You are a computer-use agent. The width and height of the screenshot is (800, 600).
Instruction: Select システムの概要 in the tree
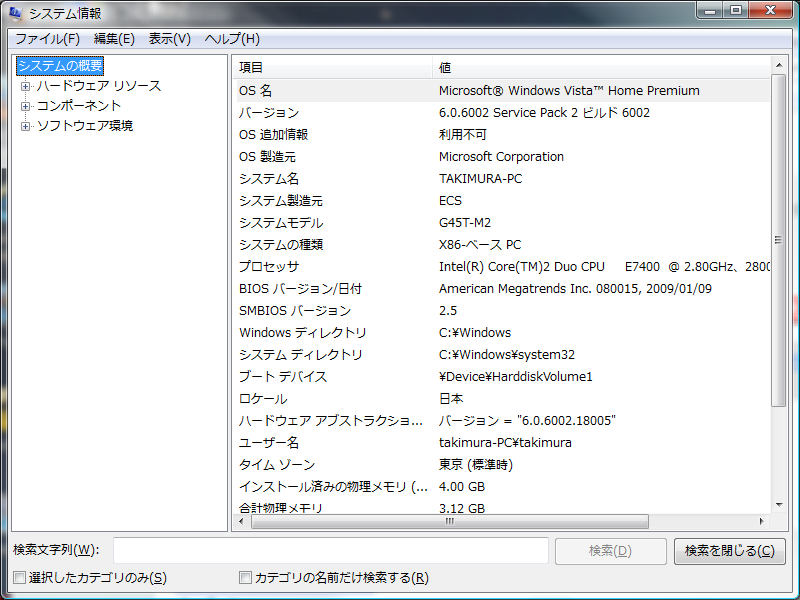click(60, 66)
